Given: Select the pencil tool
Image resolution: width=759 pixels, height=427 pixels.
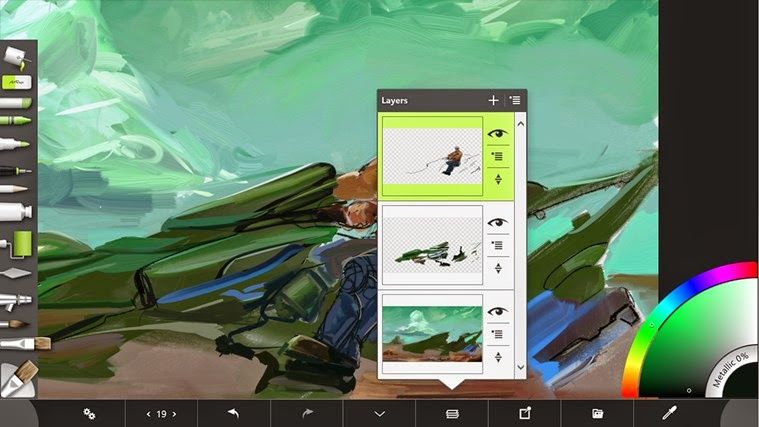Looking at the screenshot, I should 14,189.
